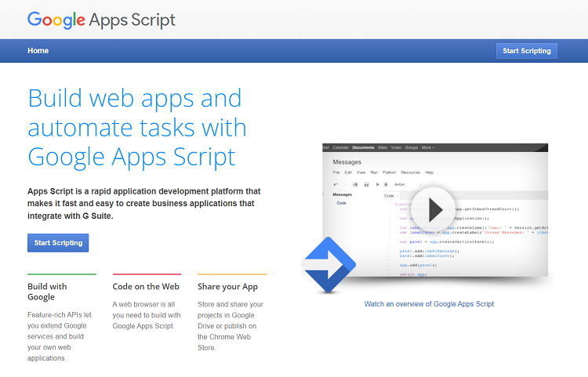Click the text Store and share your projects

click(x=230, y=326)
